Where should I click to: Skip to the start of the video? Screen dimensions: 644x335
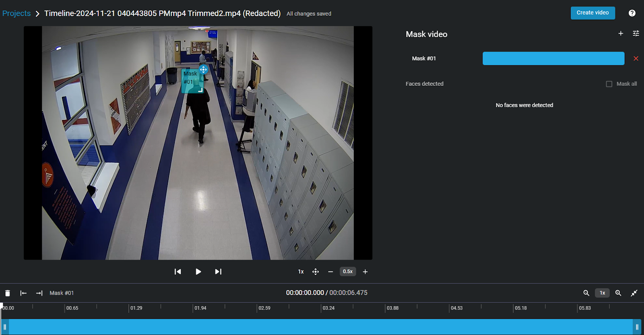[178, 272]
